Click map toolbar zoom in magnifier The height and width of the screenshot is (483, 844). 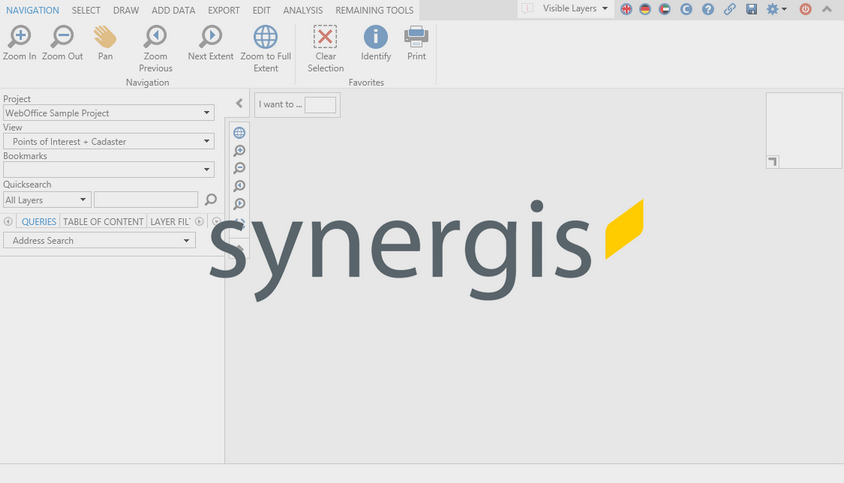(x=240, y=151)
